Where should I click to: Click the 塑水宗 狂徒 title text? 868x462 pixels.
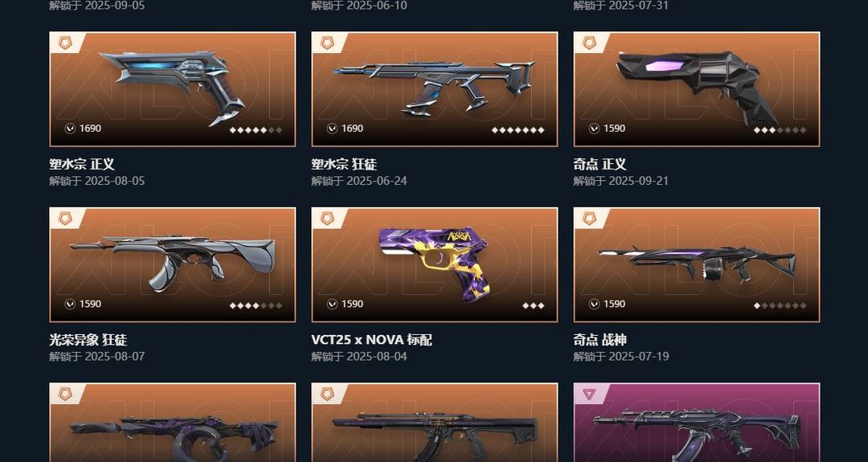(344, 165)
